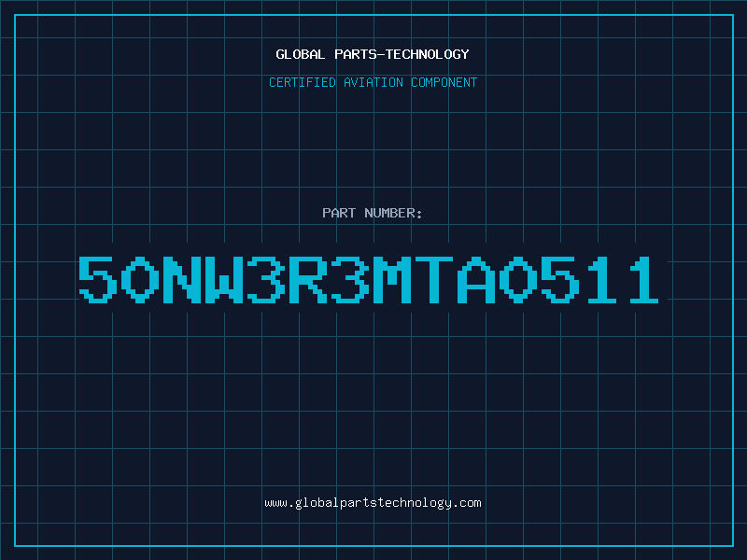Select the letter A in the part number

476,279
